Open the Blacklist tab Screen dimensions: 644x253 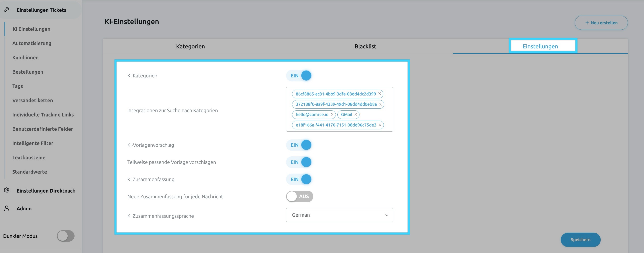tap(365, 46)
